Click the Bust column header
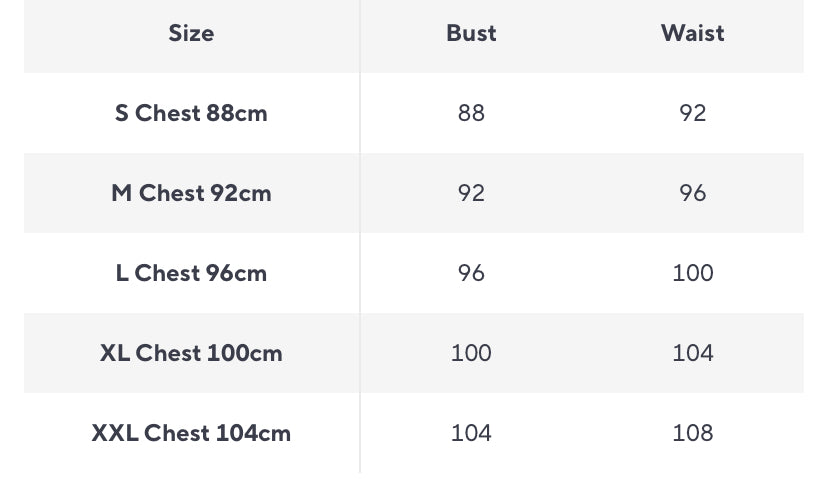The image size is (828, 482). pos(471,33)
